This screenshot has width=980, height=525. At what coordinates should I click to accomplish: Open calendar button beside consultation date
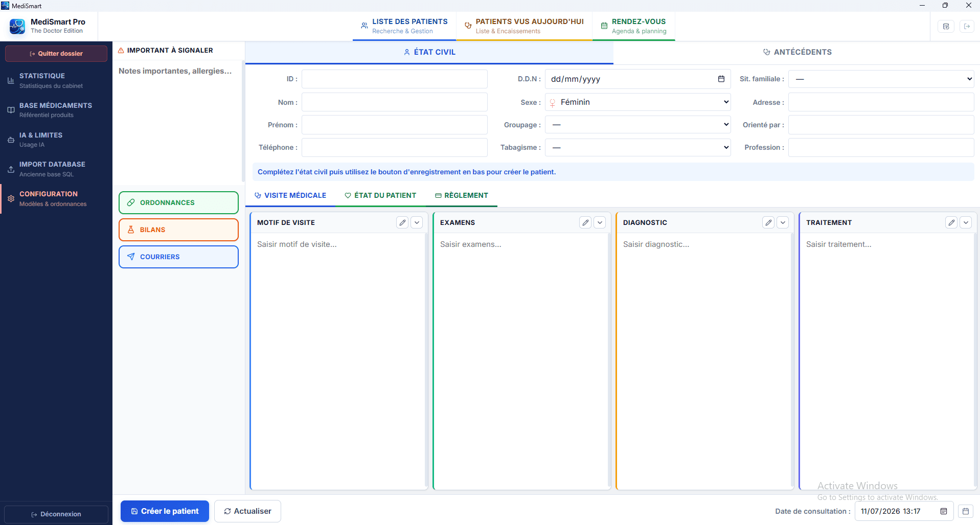pos(966,511)
